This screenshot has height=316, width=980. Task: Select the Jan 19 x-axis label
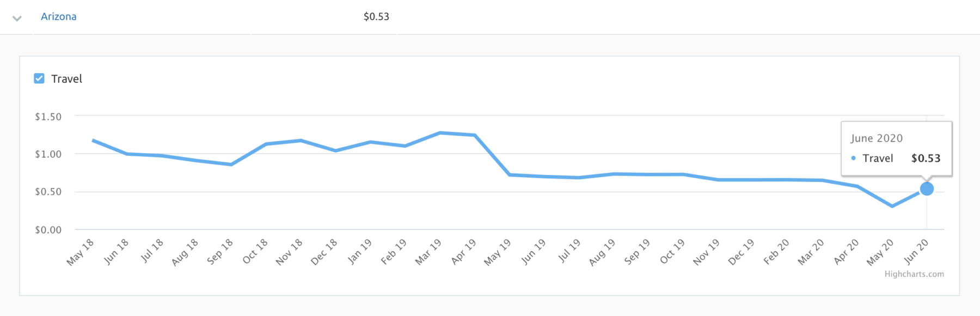(359, 251)
